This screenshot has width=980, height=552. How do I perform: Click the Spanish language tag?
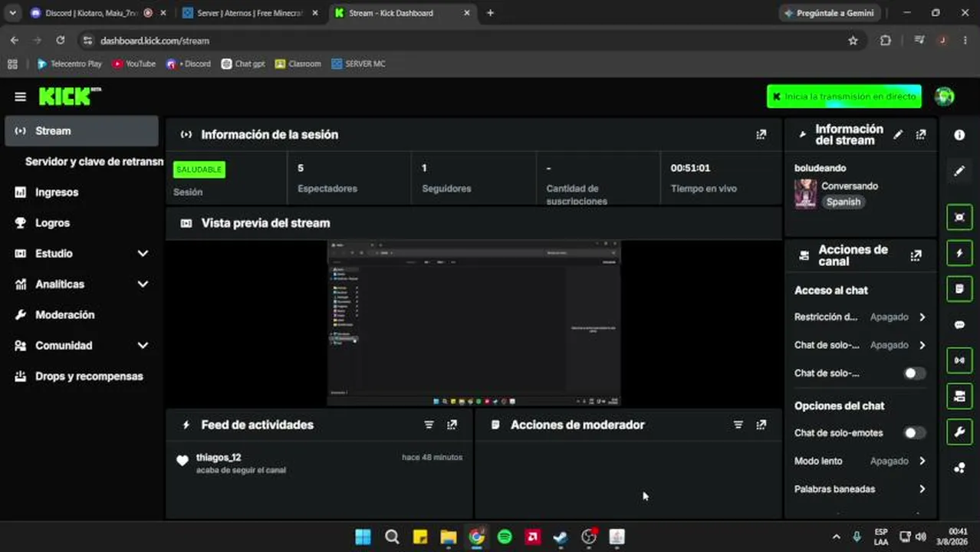(843, 202)
